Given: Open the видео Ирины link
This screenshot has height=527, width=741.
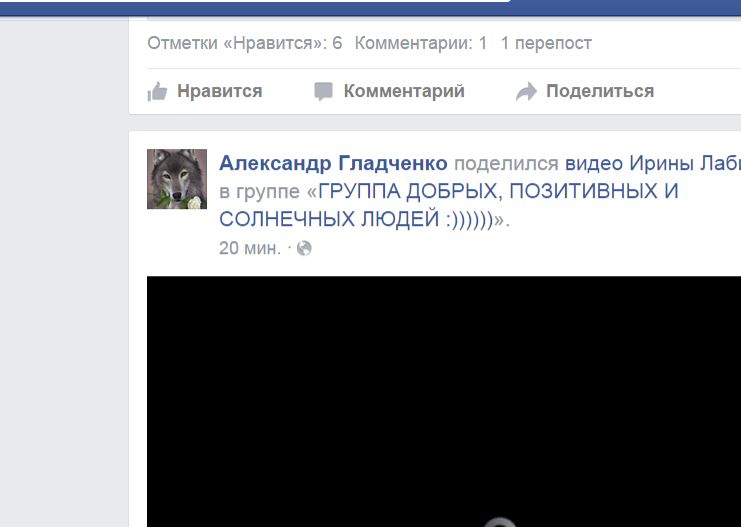Looking at the screenshot, I should pyautogui.click(x=653, y=164).
